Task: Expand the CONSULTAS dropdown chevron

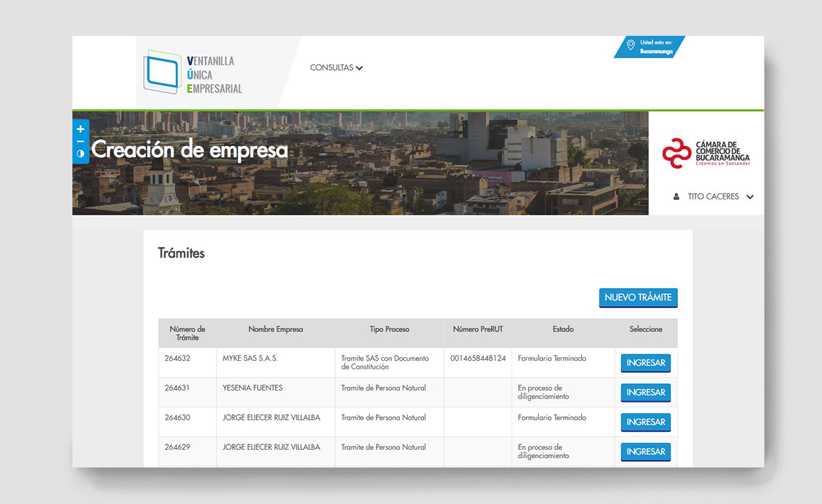Action: click(x=359, y=68)
